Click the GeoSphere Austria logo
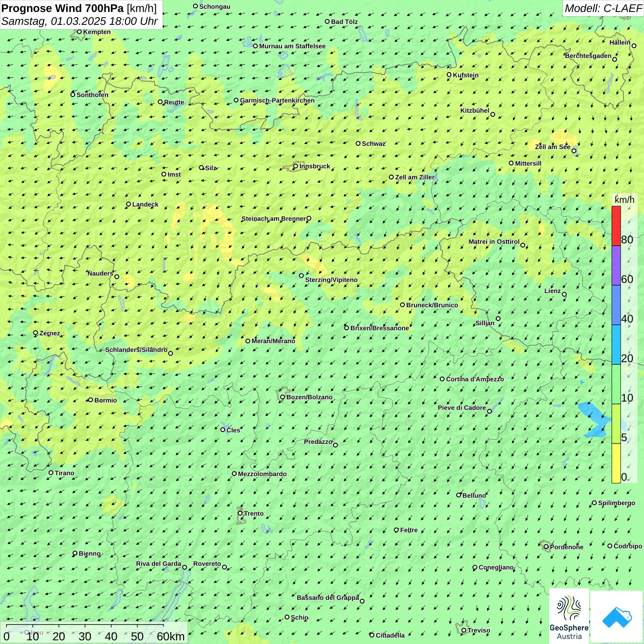Screen dimensions: 644x644 click(x=569, y=616)
